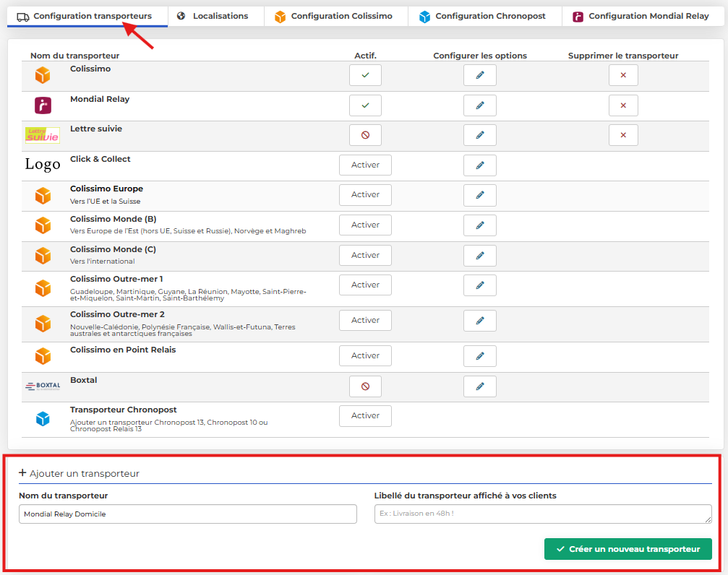Configure Click & Collect options
Image resolution: width=728 pixels, height=575 pixels.
click(x=479, y=165)
